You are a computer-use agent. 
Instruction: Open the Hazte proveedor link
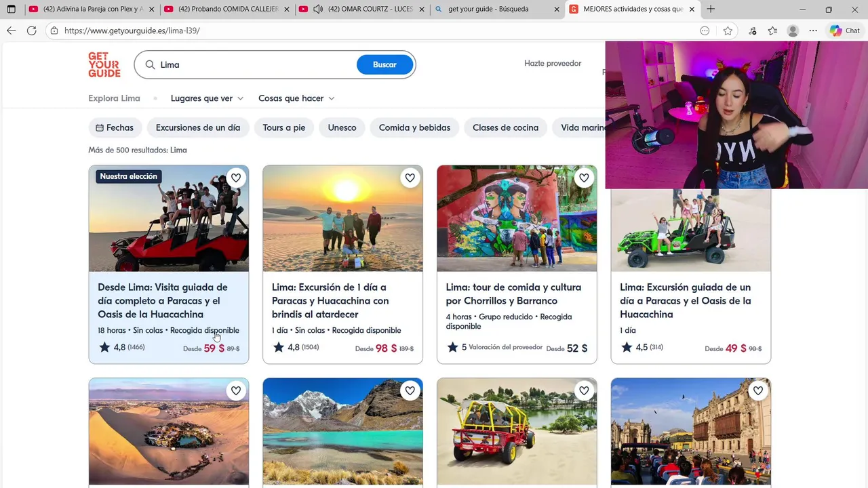(553, 63)
